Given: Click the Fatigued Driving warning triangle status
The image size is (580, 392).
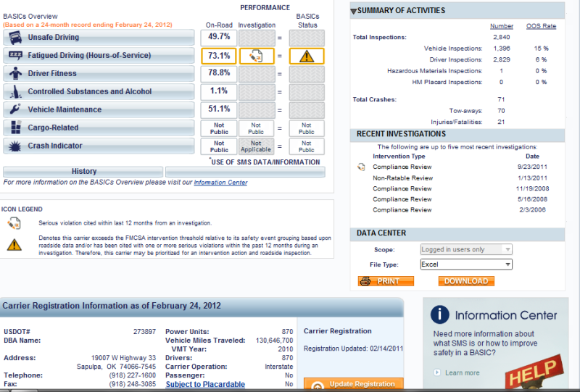Looking at the screenshot, I should pos(307,57).
